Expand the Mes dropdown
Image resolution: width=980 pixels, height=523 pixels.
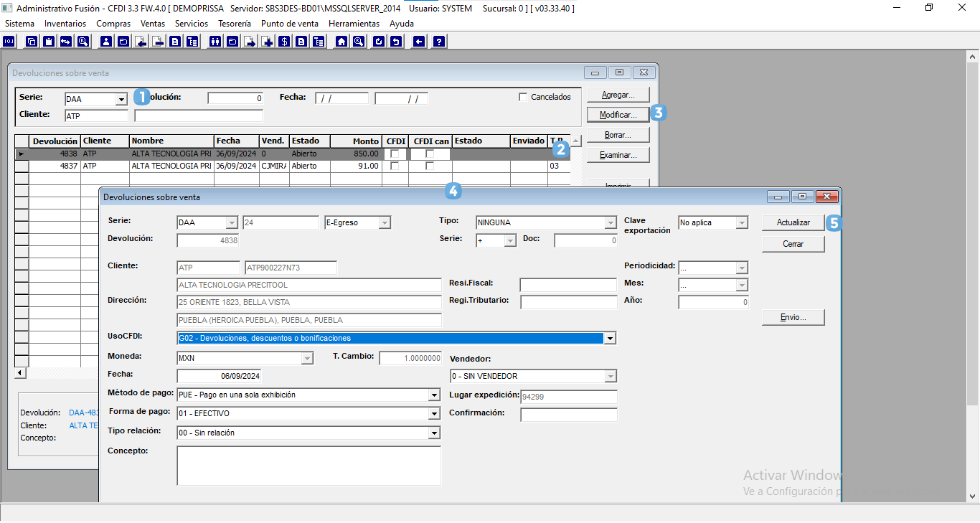tap(742, 286)
